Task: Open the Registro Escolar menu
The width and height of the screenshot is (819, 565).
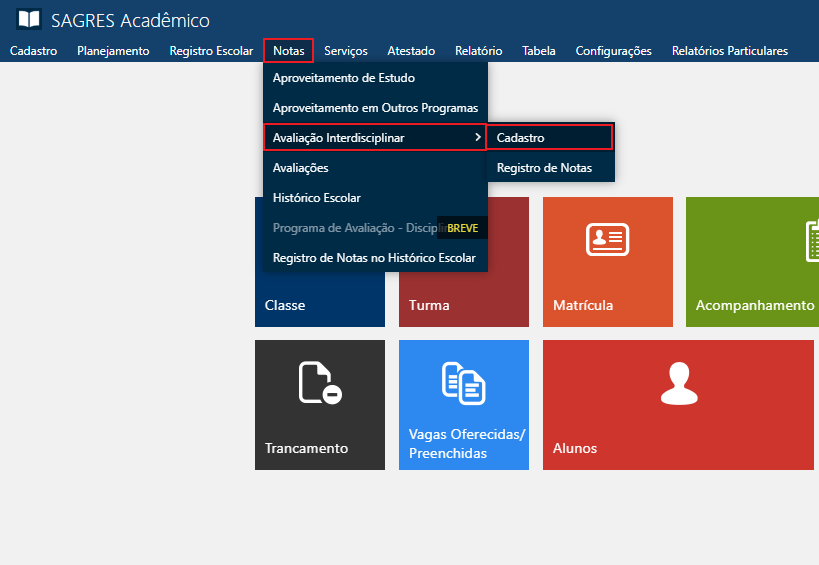Action: [x=211, y=51]
